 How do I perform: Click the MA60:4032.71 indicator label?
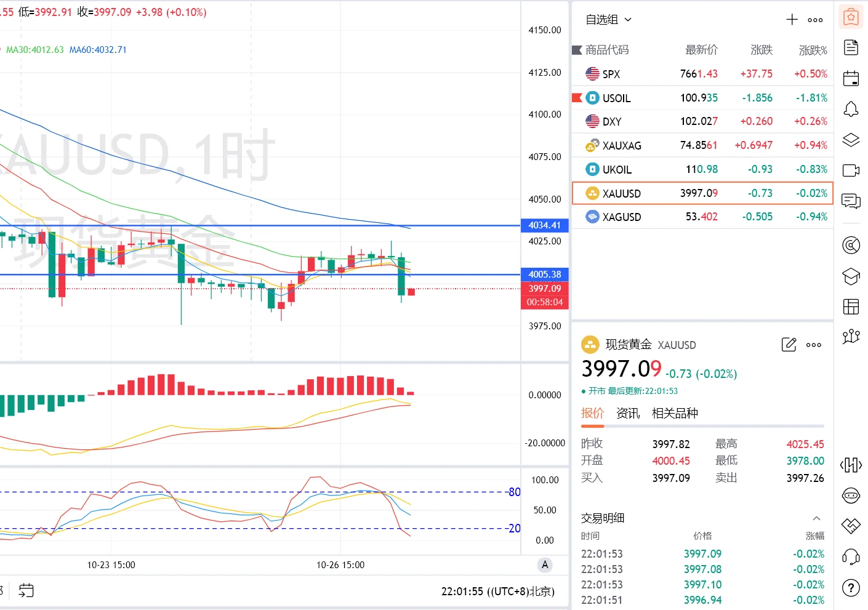(98, 50)
